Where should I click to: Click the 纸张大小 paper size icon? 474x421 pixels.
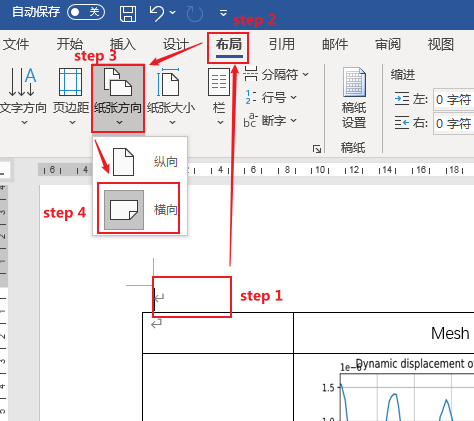pyautogui.click(x=169, y=82)
